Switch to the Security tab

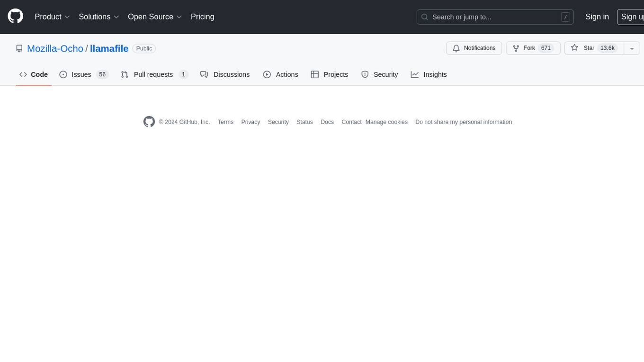(x=379, y=74)
